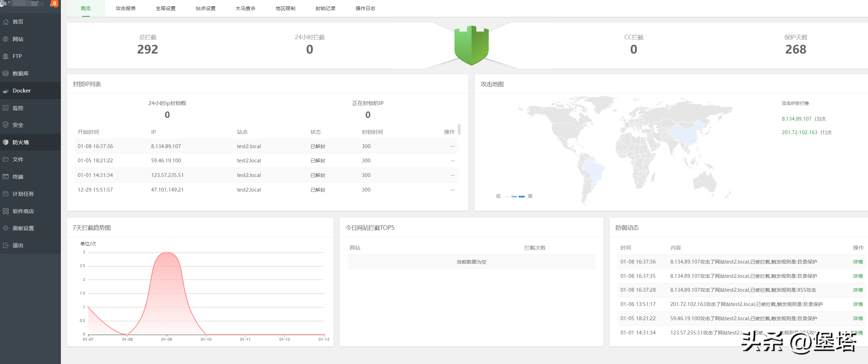Open the 站点设置 tab
This screenshot has width=868, height=364.
206,8
